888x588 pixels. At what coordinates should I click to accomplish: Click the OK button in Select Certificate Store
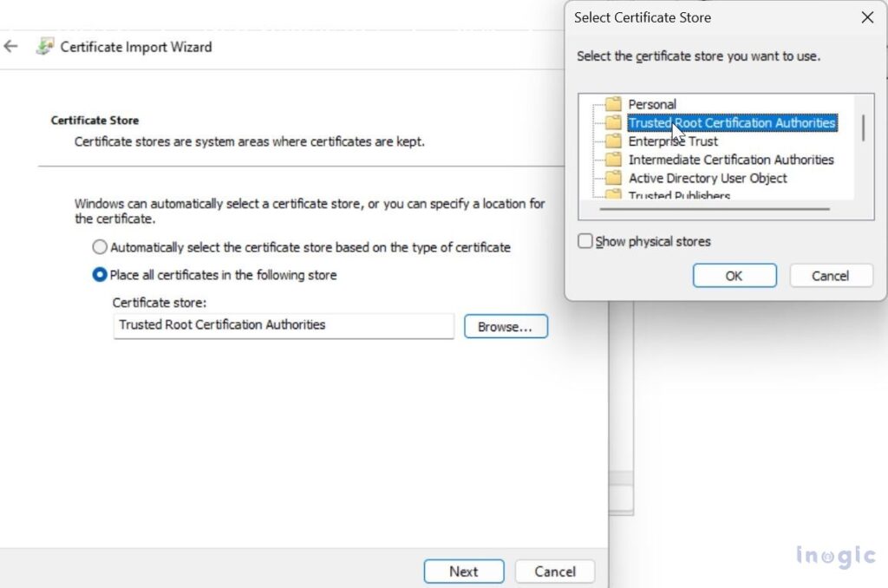coord(734,275)
